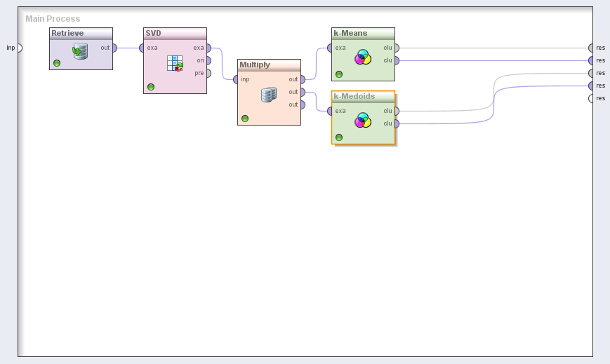Screen dimensions: 610x364
Task: Select the k-Means clustering circles icon
Action: click(x=363, y=57)
